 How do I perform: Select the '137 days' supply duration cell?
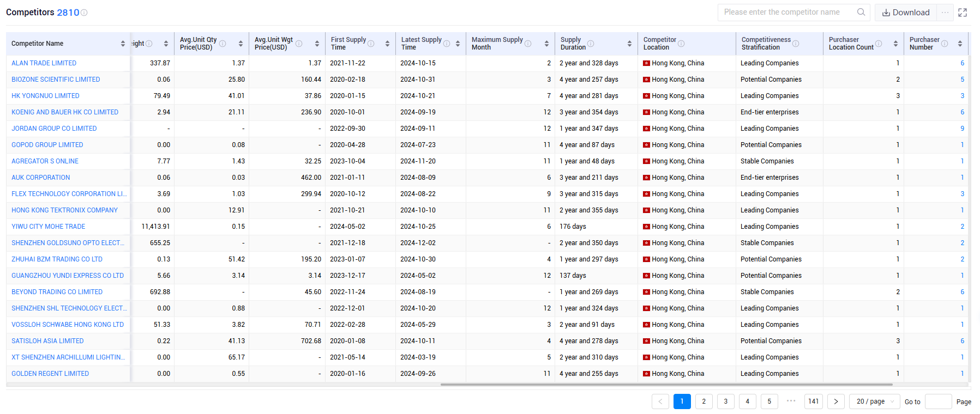pyautogui.click(x=573, y=276)
